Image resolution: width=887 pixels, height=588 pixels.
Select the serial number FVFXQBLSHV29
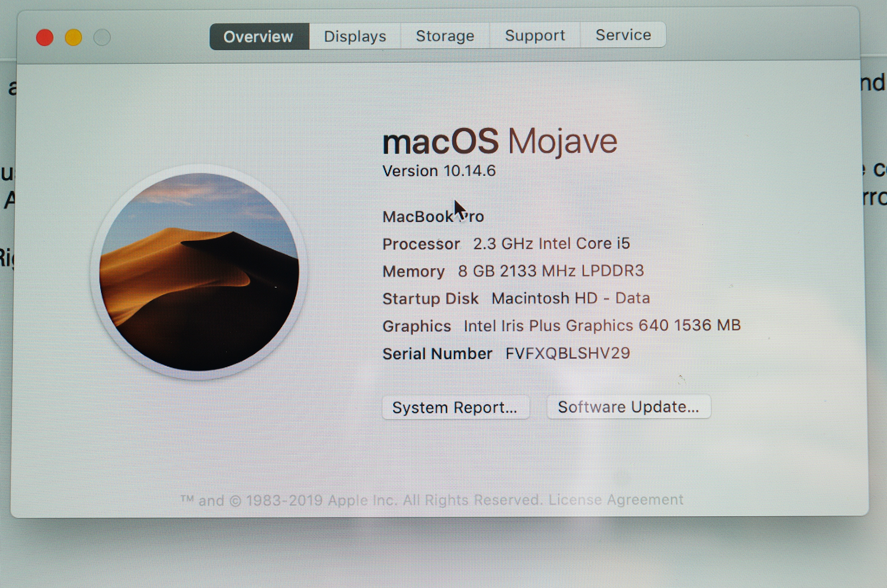pyautogui.click(x=568, y=353)
